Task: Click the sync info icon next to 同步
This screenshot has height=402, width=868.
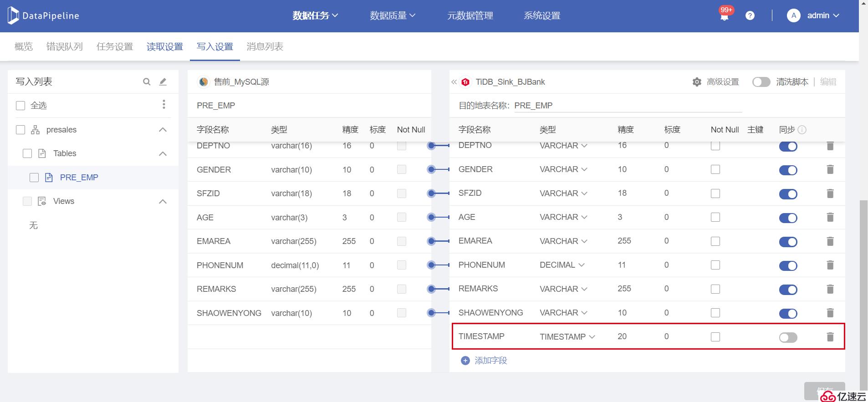Action: click(802, 130)
